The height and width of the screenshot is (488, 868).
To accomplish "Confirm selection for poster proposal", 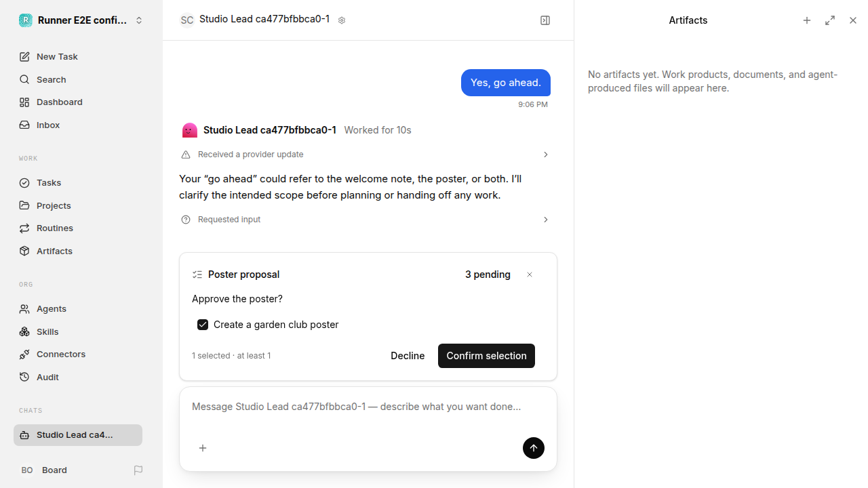I will [486, 356].
